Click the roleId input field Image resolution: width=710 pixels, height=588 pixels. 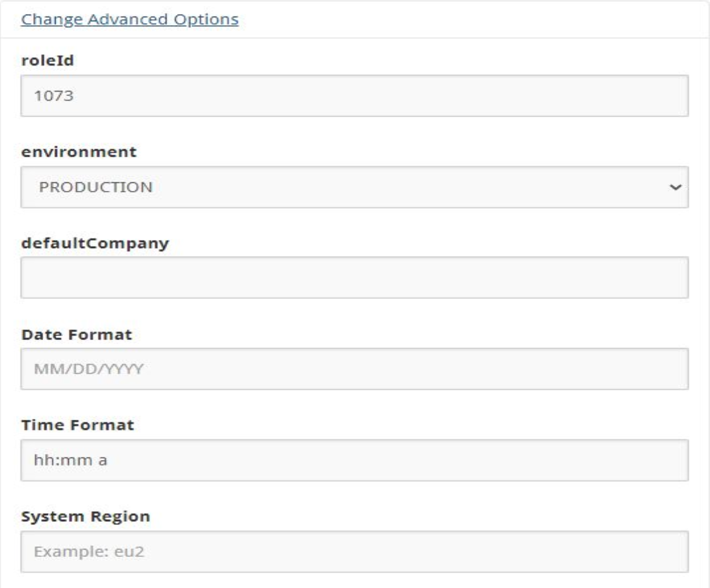355,96
